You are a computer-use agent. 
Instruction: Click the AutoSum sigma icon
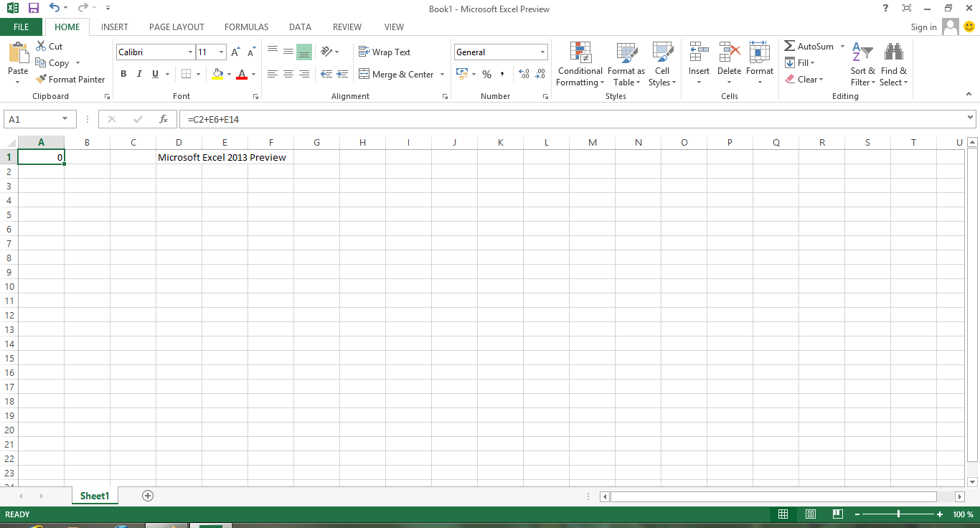[x=790, y=46]
